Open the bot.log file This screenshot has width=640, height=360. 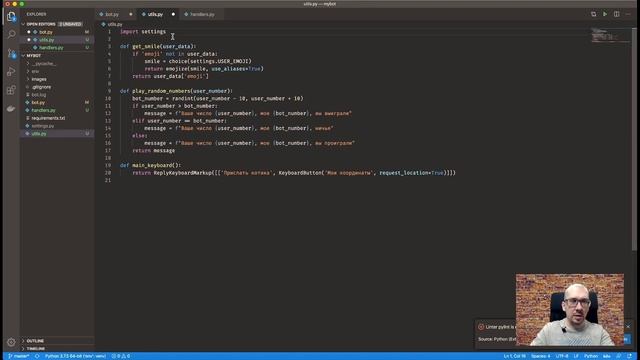pos(57,95)
